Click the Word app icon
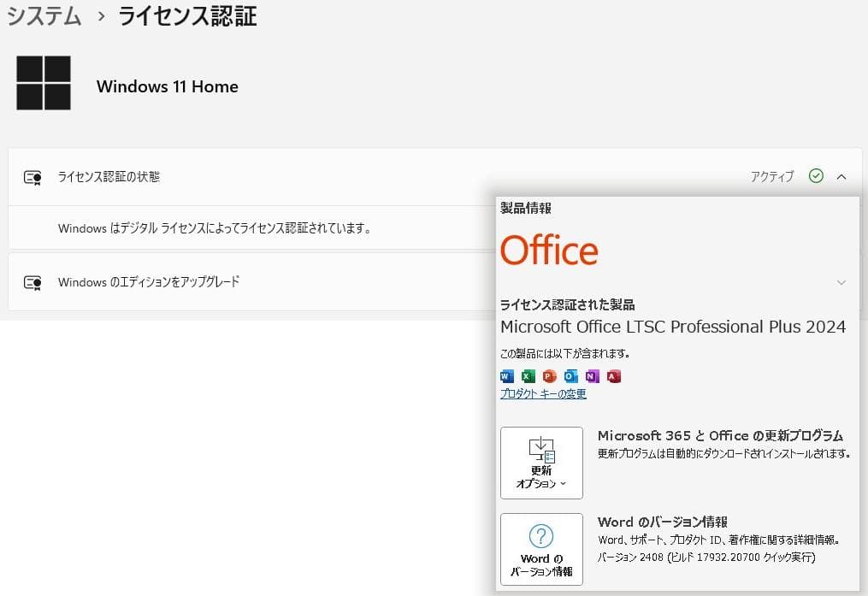This screenshot has width=868, height=596. 506,376
